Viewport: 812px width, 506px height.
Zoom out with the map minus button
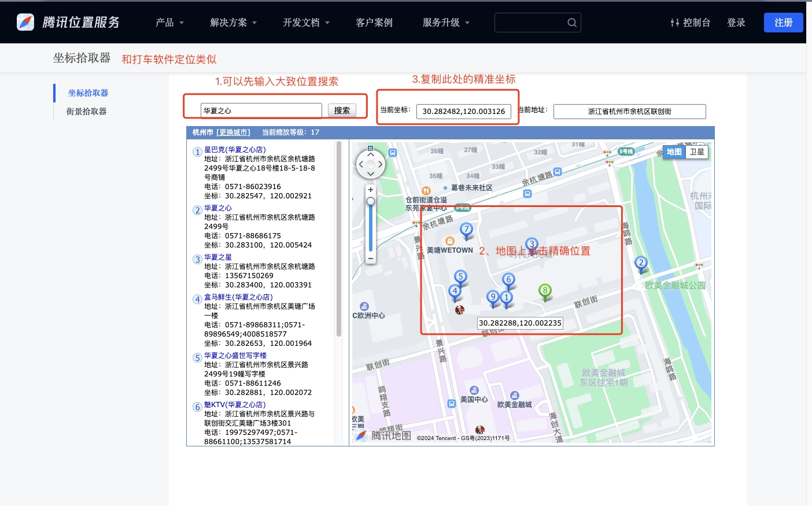coord(371,258)
